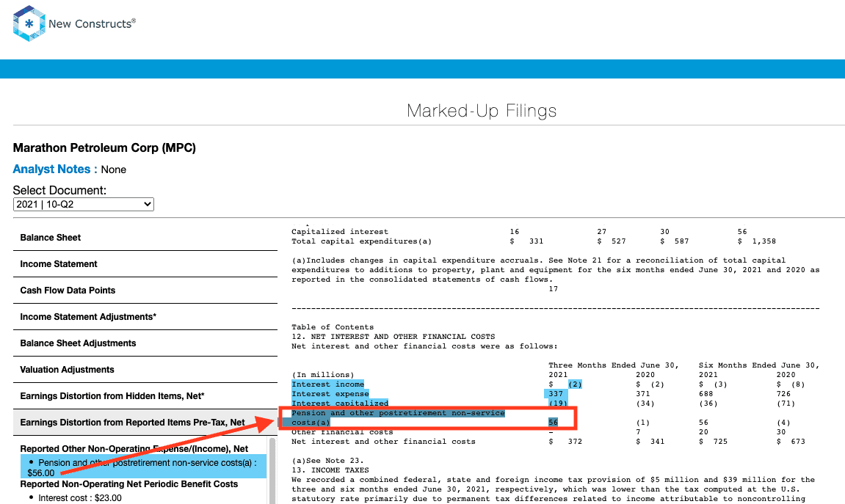Select the highlighted Pension non-service costs $56.00 item
This screenshot has height=504, width=845.
tap(143, 467)
